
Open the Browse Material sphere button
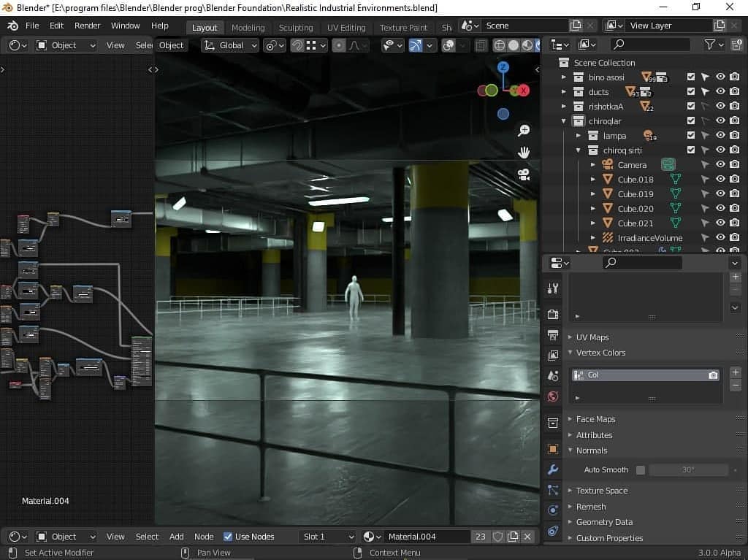pos(372,537)
